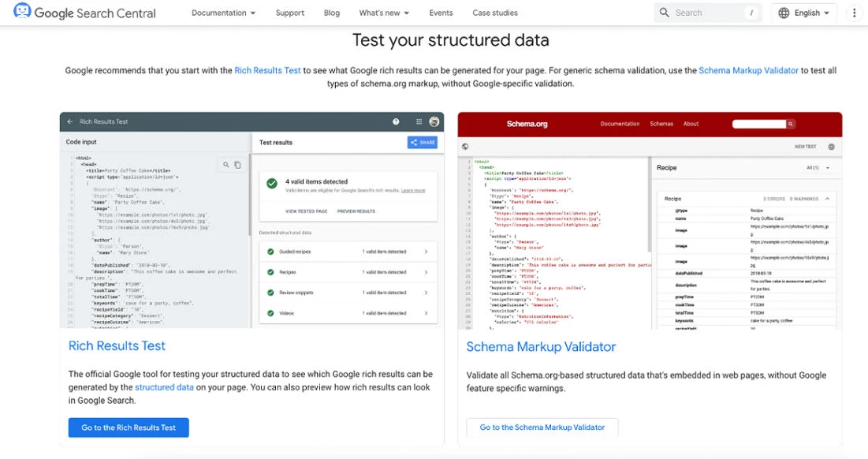Click the profile avatar in Rich Results Test bar

[434, 121]
